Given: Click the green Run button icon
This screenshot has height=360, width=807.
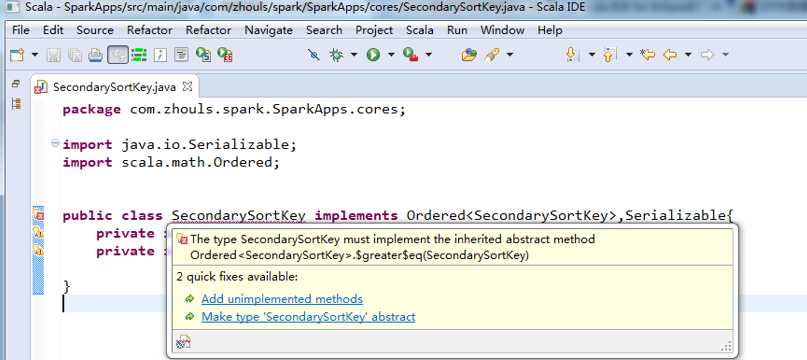Looking at the screenshot, I should click(374, 55).
